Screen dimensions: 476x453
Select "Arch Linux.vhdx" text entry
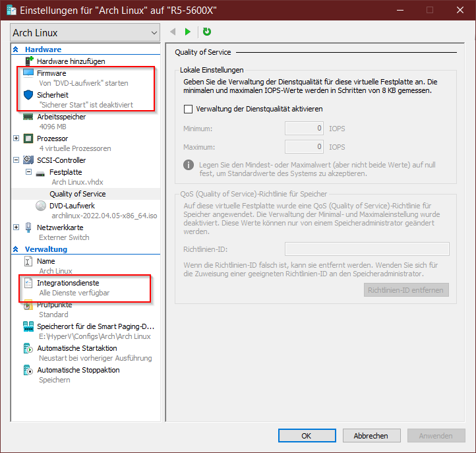(77, 182)
